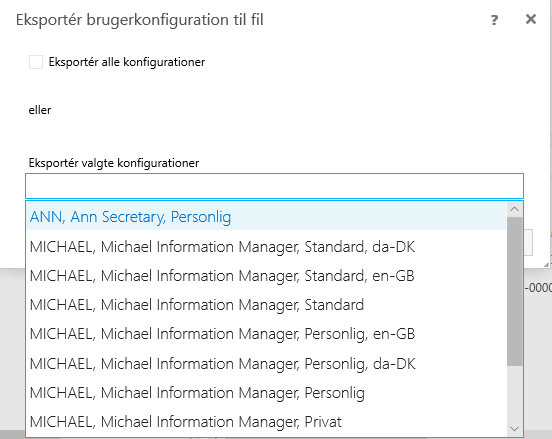This screenshot has width=552, height=439.
Task: Click the Eksportér valgte konfigurationer input field
Action: [x=274, y=186]
